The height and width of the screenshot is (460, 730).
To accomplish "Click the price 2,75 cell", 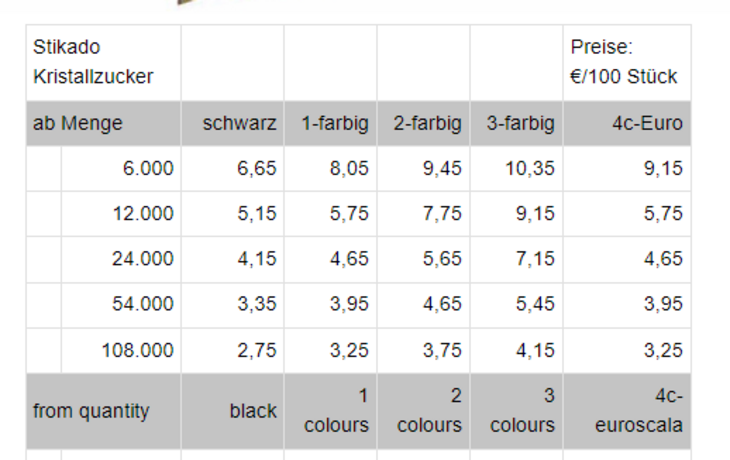I will pyautogui.click(x=232, y=350).
